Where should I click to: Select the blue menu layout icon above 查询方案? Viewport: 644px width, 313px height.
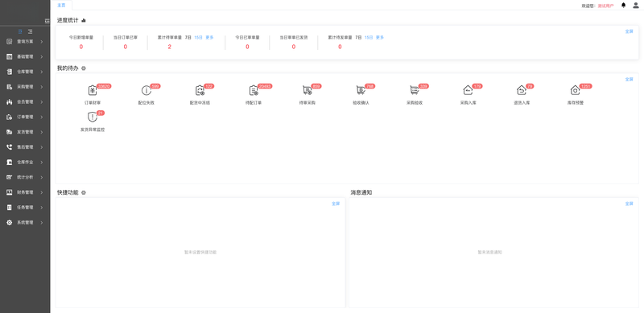[20, 31]
